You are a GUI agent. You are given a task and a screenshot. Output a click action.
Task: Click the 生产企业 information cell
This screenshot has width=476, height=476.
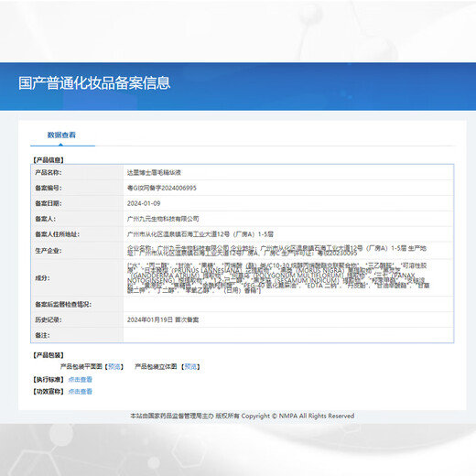[288, 251]
